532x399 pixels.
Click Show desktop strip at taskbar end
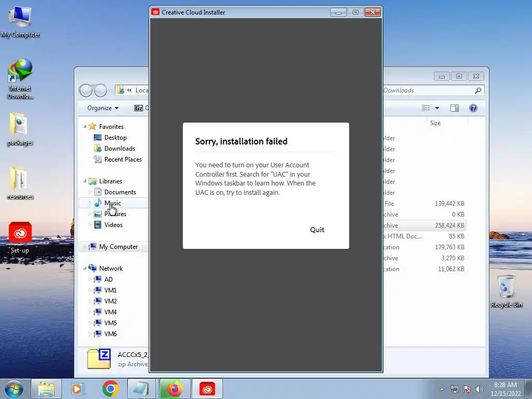point(528,389)
